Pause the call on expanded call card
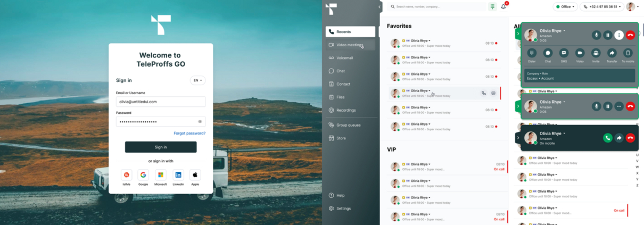 (x=608, y=35)
